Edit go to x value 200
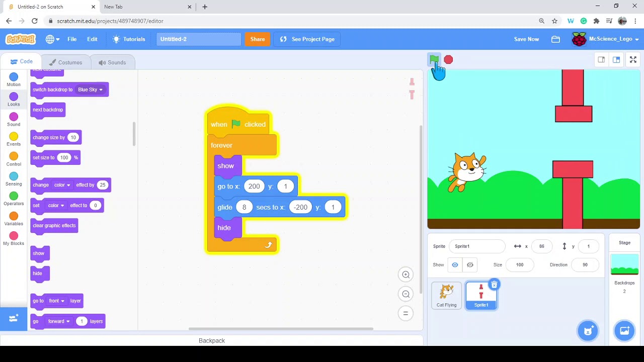Viewport: 644px width, 362px height. [254, 187]
